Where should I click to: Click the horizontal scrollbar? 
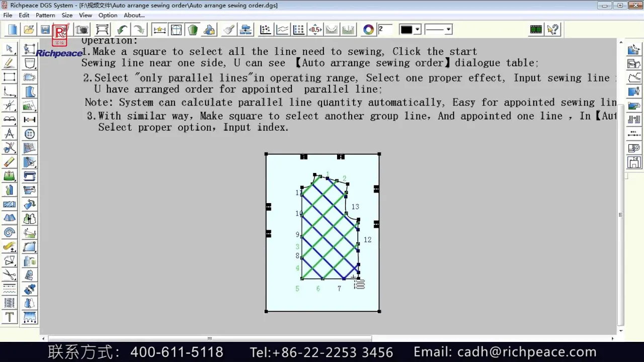click(209, 338)
